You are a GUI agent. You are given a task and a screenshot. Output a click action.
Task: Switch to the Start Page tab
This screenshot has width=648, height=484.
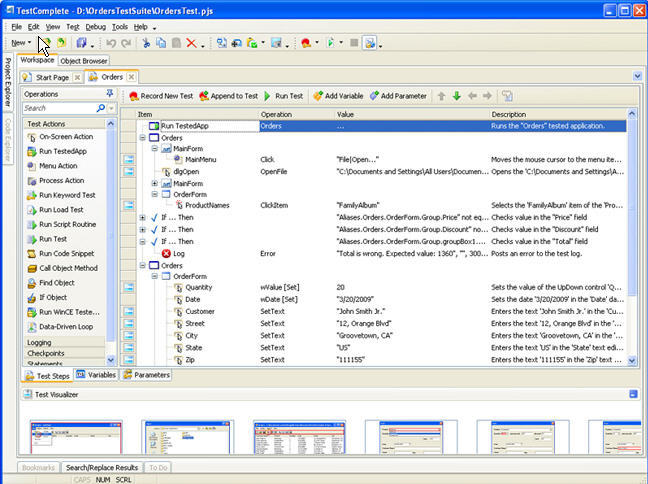pyautogui.click(x=52, y=78)
